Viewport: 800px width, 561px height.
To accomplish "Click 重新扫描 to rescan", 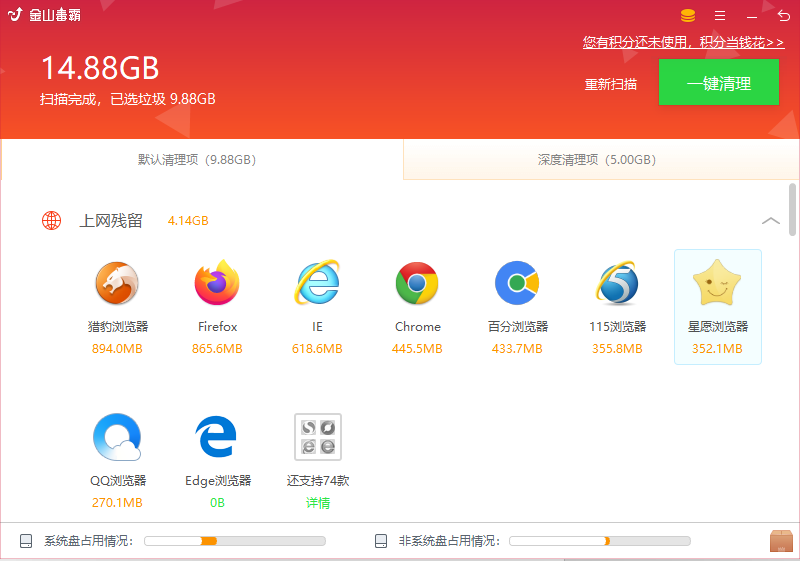I will 611,84.
